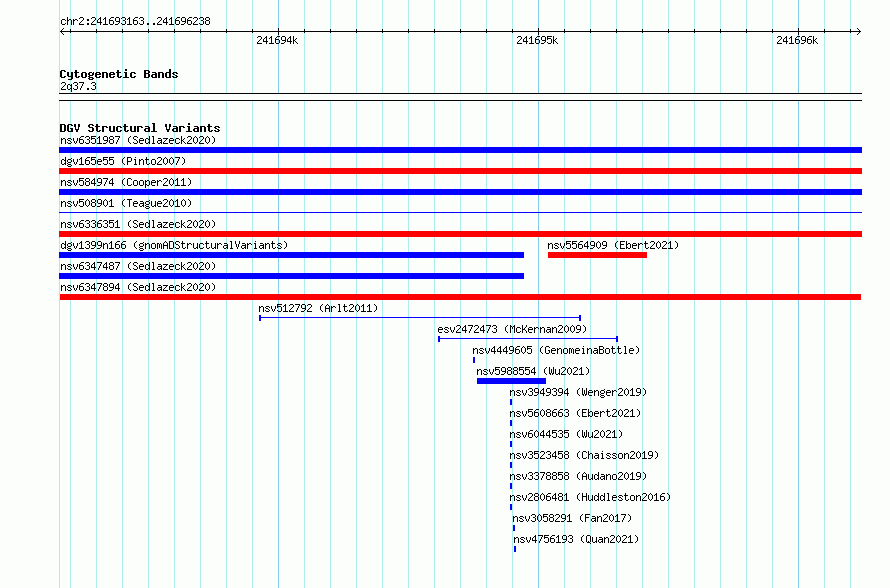The width and height of the screenshot is (890, 588).
Task: Click the blue bar under dgv1399n166
Action: (292, 255)
